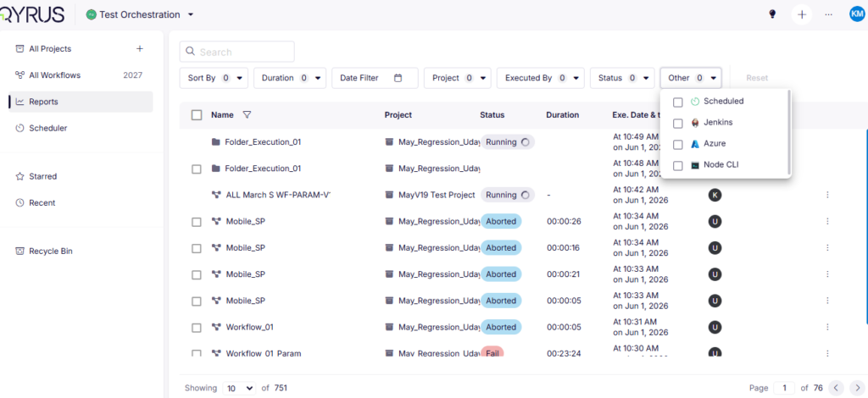Select Reports in sidebar
This screenshot has width=868, height=398.
click(81, 102)
